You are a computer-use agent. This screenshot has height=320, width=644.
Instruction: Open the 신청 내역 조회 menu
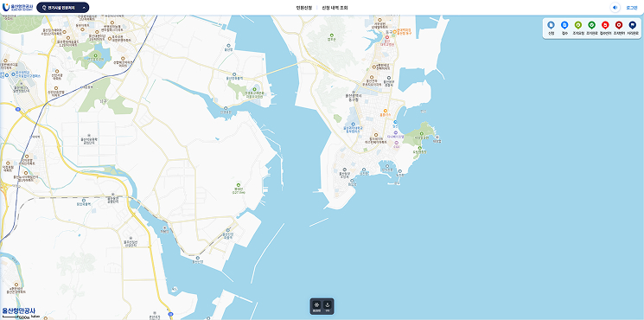click(x=335, y=8)
